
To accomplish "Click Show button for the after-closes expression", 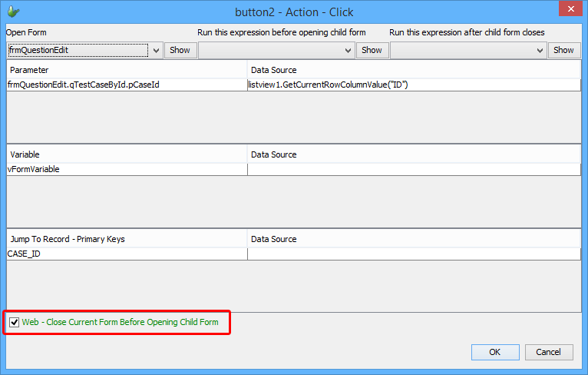I will click(563, 50).
